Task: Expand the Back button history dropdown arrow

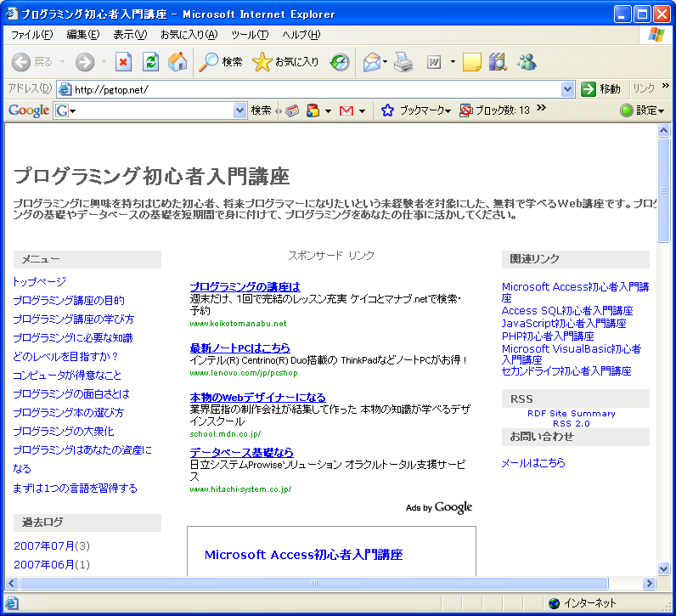Action: coord(62,62)
